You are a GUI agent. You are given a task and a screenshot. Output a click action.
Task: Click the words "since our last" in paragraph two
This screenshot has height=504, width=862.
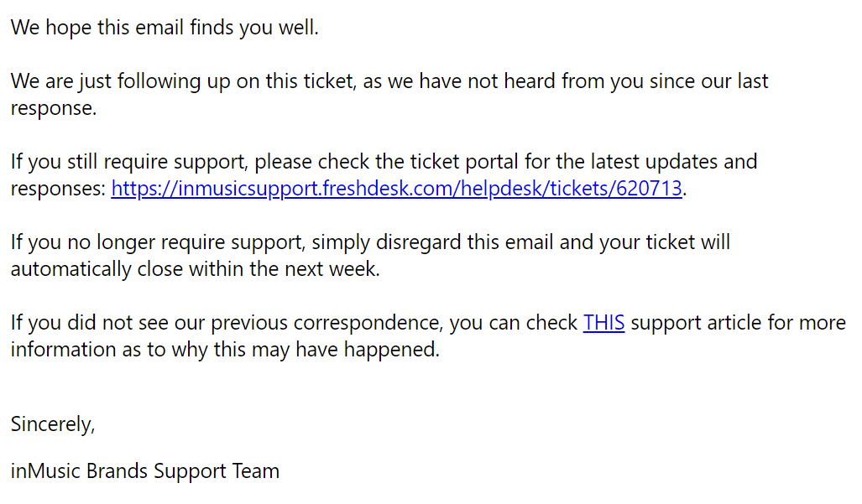(708, 81)
